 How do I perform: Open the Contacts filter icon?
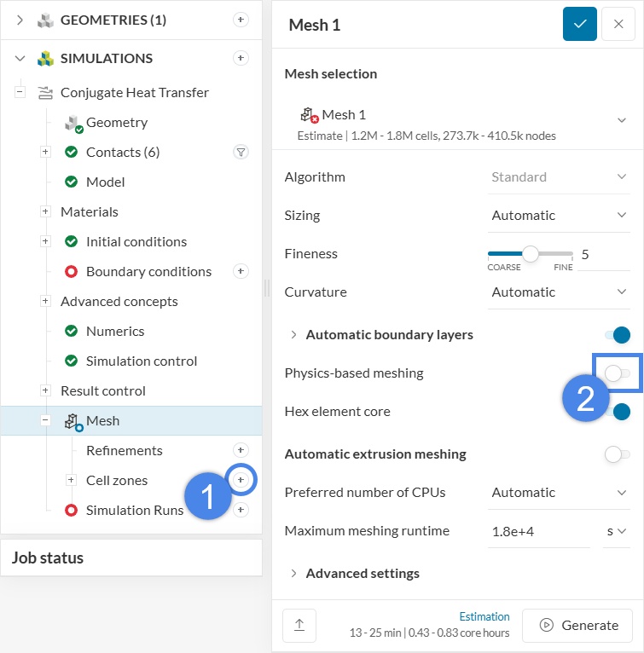[x=241, y=152]
